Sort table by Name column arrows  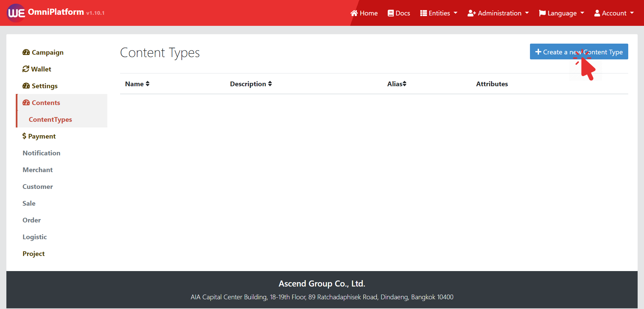tap(148, 84)
